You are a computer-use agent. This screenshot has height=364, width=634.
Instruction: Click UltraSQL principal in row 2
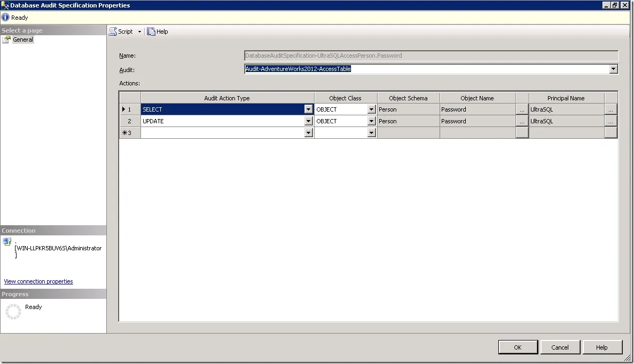pos(567,121)
